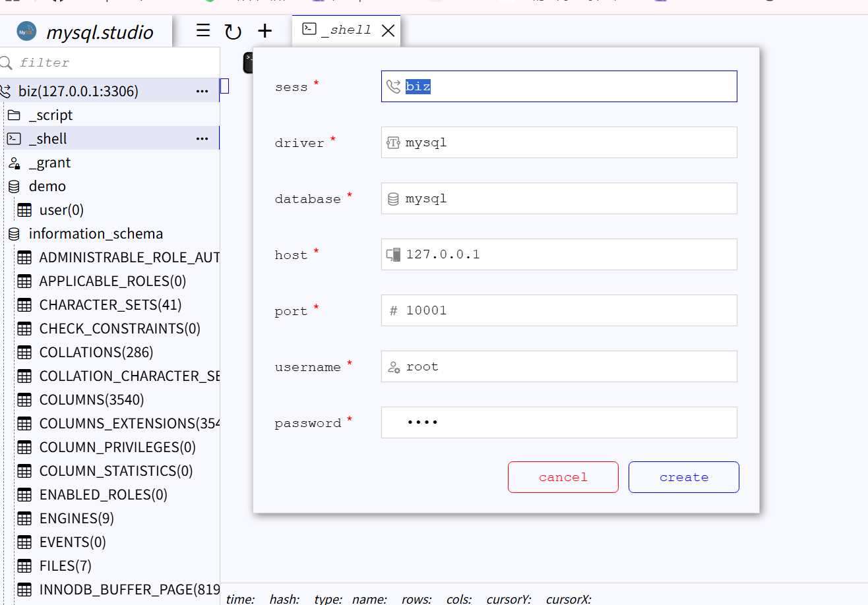Click the password field
Screen dimensions: 868x605
point(559,422)
